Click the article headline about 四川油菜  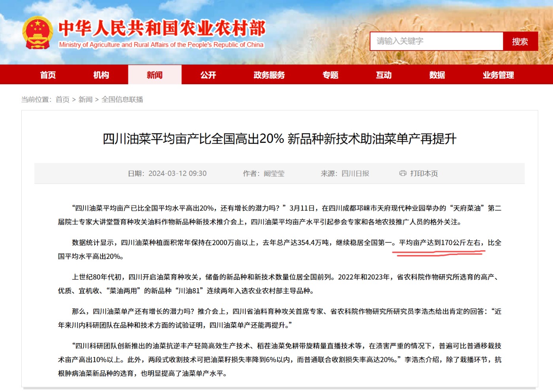click(x=279, y=139)
